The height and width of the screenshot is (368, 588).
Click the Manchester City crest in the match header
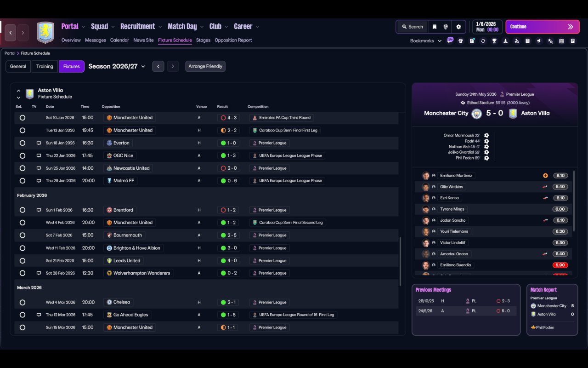[x=476, y=113]
